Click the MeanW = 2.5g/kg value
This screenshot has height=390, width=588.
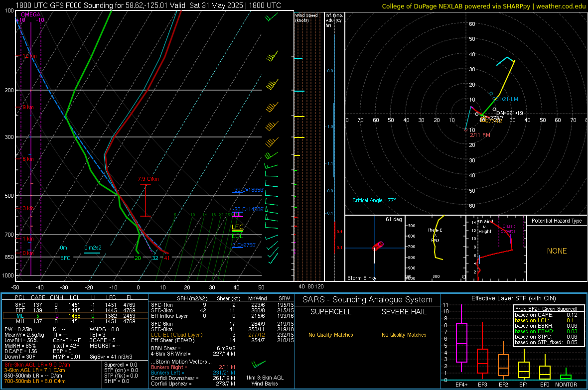[x=24, y=335]
